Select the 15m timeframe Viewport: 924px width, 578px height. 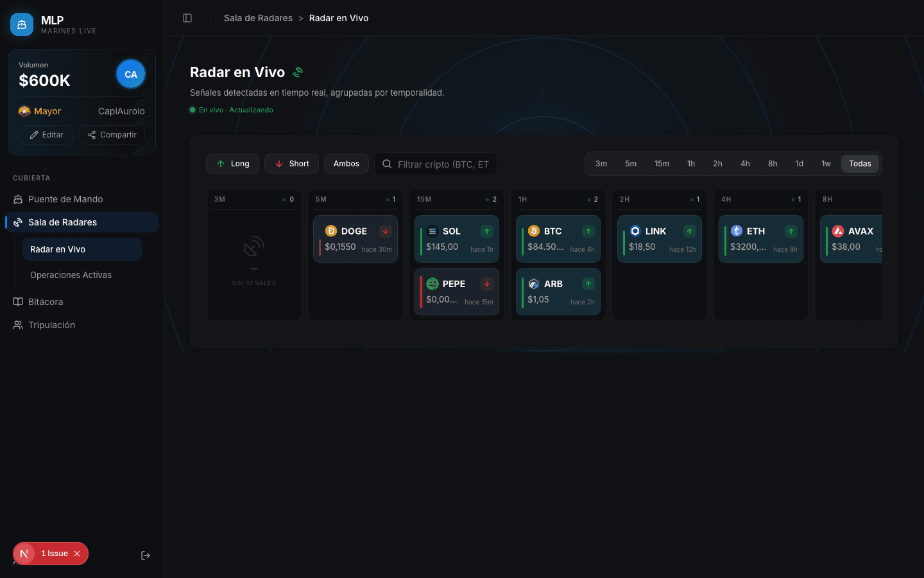(x=662, y=164)
